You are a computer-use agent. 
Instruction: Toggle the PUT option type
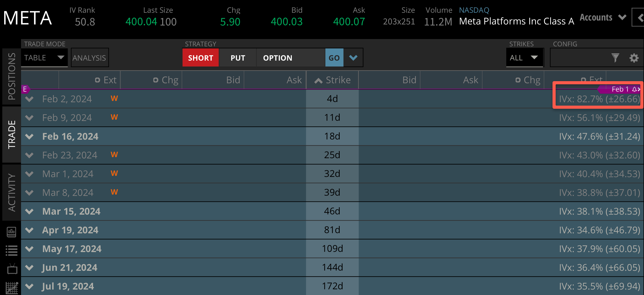tap(238, 58)
